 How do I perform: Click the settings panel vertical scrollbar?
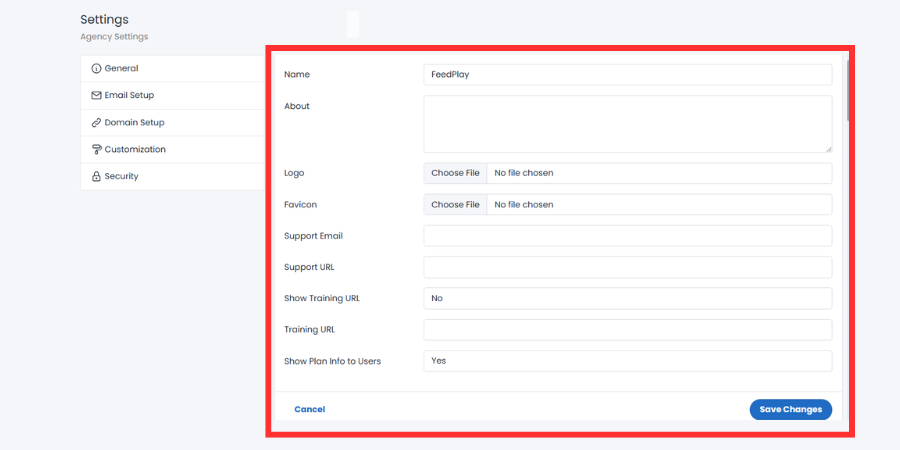(848, 91)
